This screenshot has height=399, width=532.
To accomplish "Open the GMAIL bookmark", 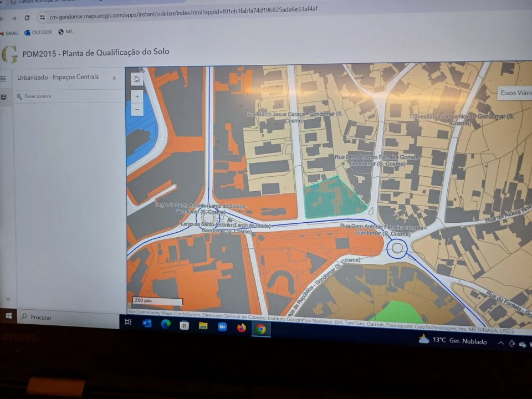I will coord(9,33).
